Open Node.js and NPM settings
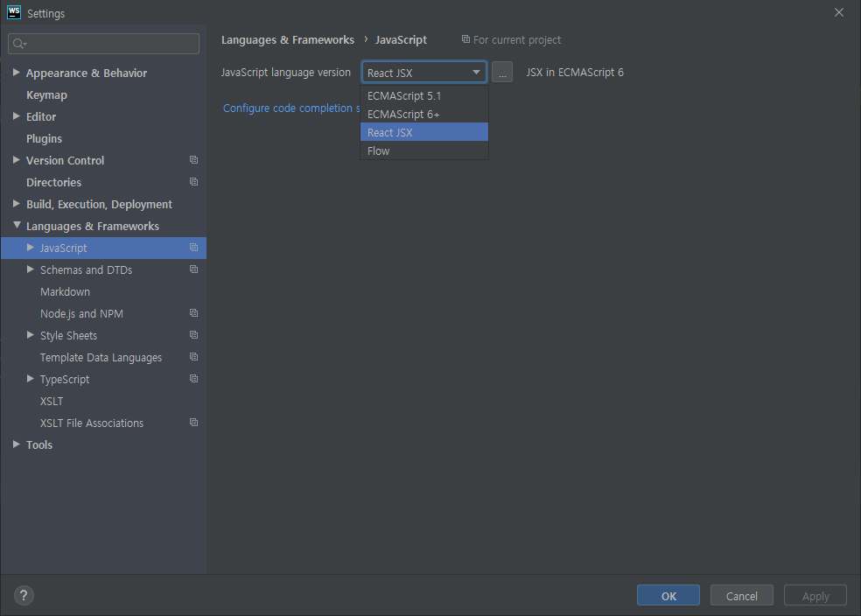Image resolution: width=861 pixels, height=616 pixels. click(81, 313)
